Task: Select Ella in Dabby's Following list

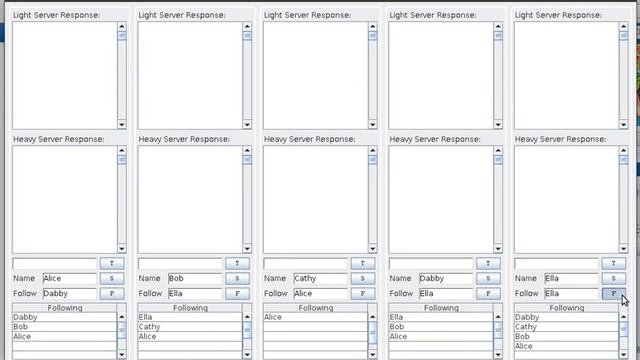Action: point(440,317)
